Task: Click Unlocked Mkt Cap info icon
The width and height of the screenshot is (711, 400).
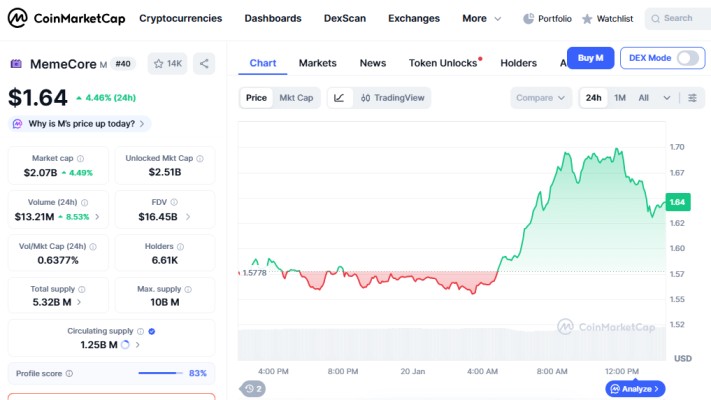Action: [200, 158]
